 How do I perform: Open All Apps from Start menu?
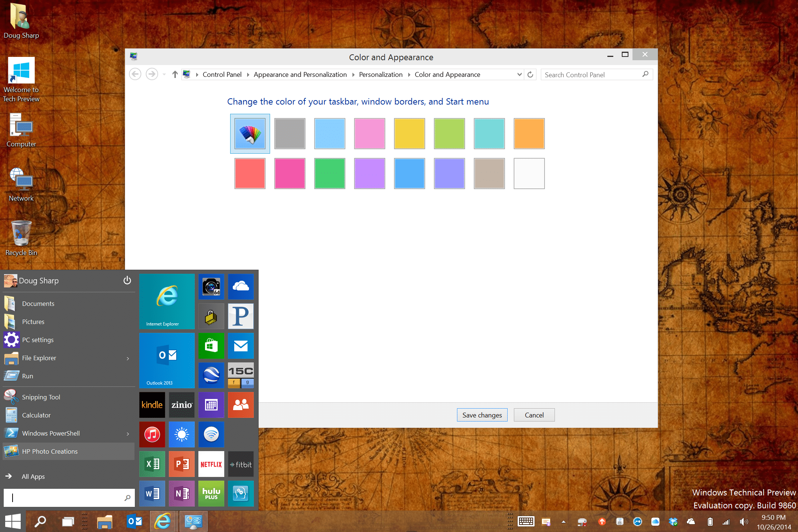click(x=32, y=475)
